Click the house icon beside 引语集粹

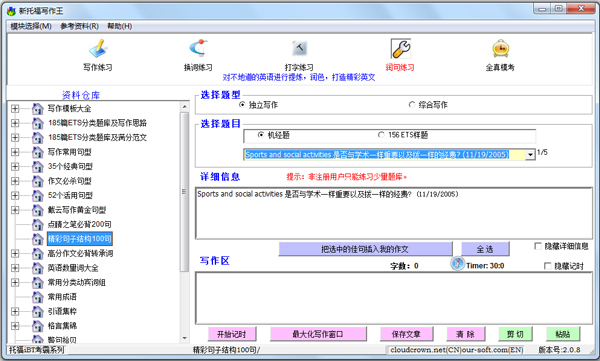click(37, 311)
